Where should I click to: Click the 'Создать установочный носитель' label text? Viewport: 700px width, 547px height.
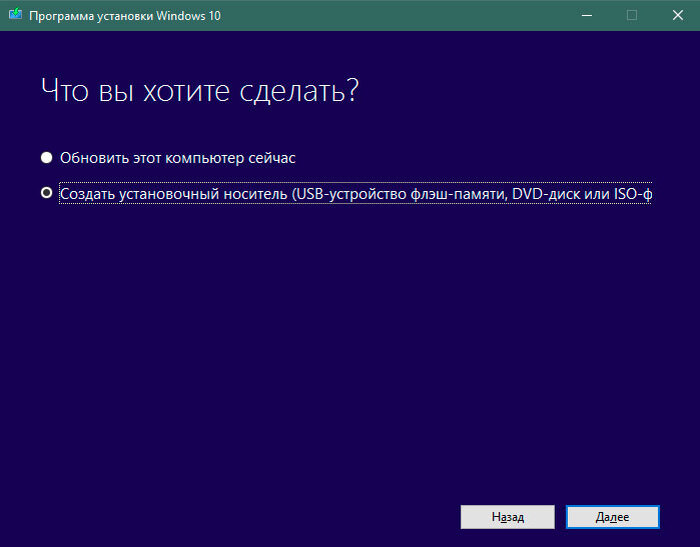pyautogui.click(x=356, y=193)
